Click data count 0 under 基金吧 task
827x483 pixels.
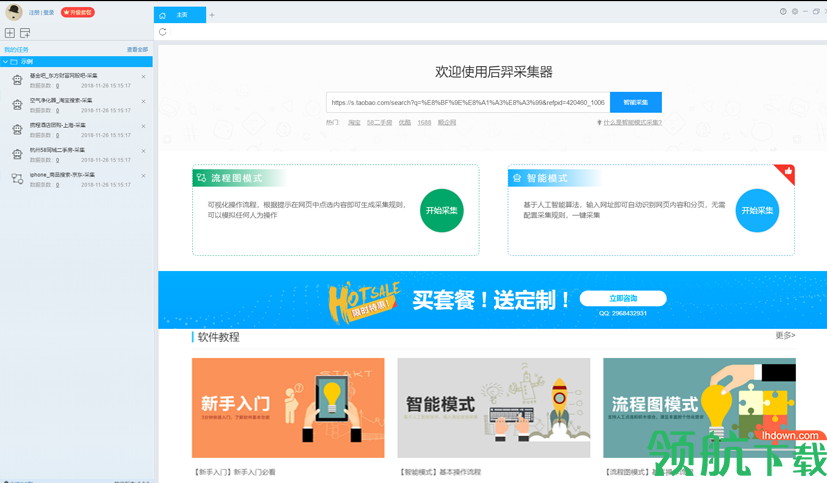[57, 85]
